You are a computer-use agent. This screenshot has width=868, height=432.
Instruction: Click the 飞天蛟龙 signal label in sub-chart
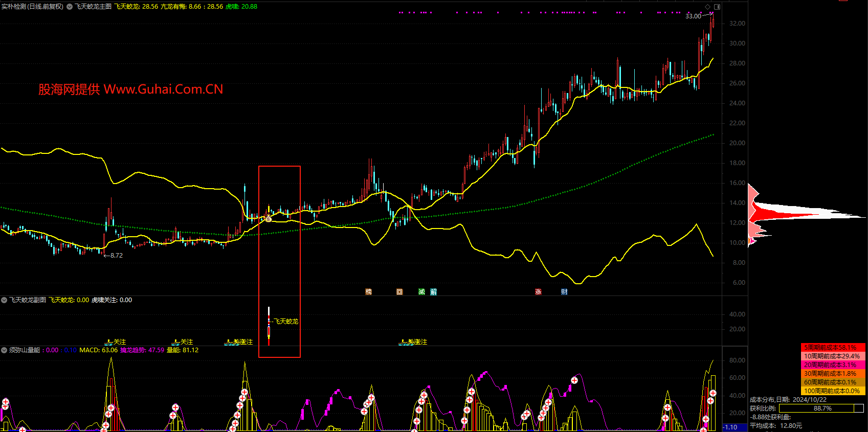tap(286, 322)
